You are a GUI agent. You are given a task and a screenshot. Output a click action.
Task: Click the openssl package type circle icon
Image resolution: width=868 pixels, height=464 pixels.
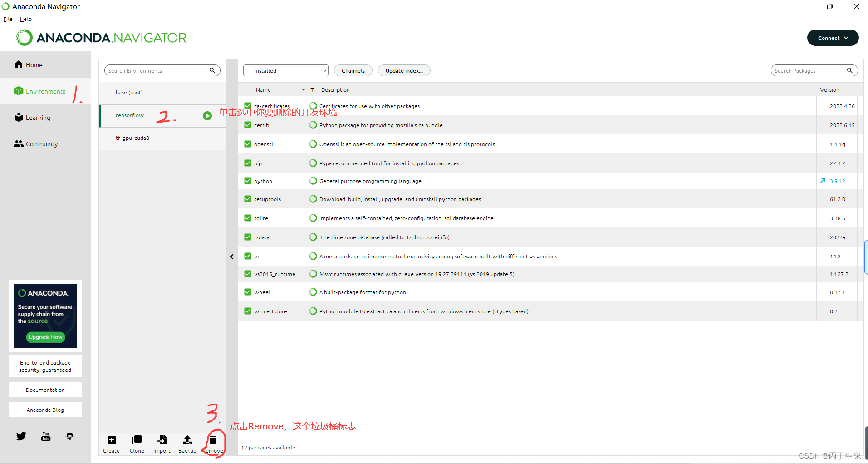coord(313,144)
